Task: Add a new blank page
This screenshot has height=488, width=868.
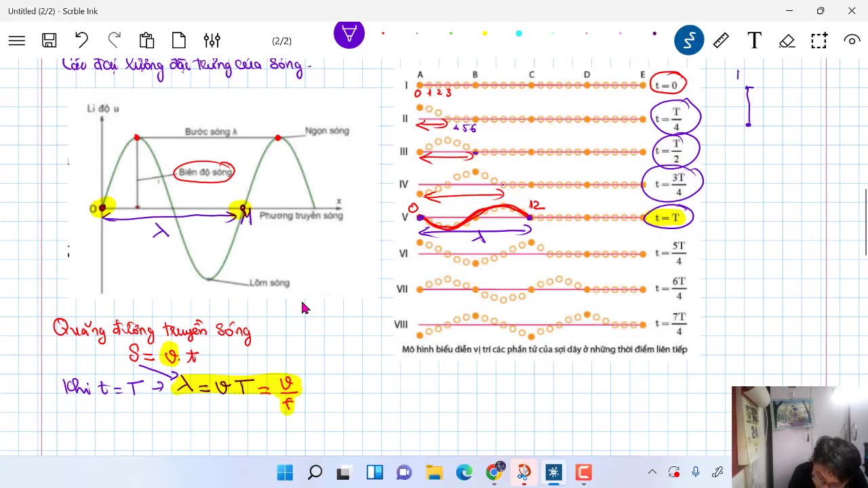Action: [x=179, y=41]
